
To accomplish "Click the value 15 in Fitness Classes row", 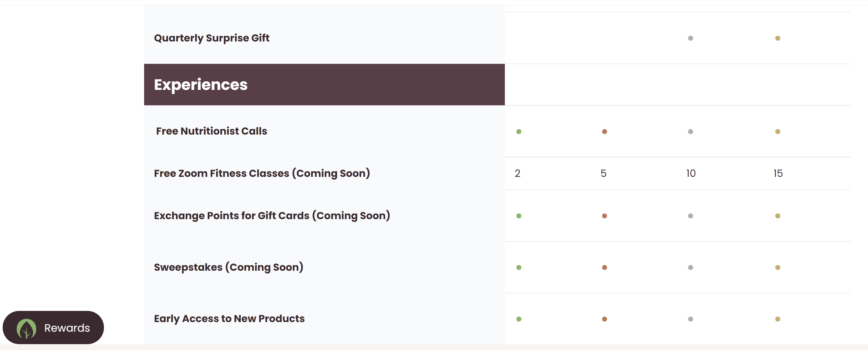I will [778, 173].
